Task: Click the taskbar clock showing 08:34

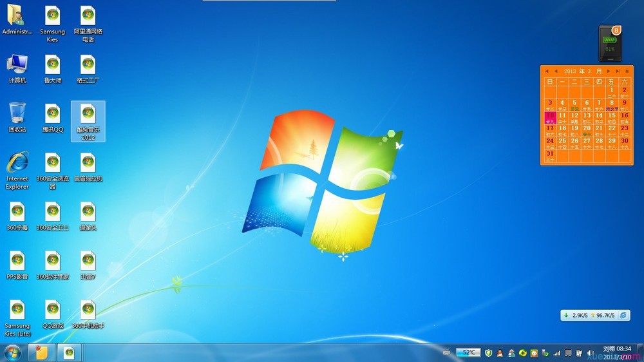Action: pos(617,352)
